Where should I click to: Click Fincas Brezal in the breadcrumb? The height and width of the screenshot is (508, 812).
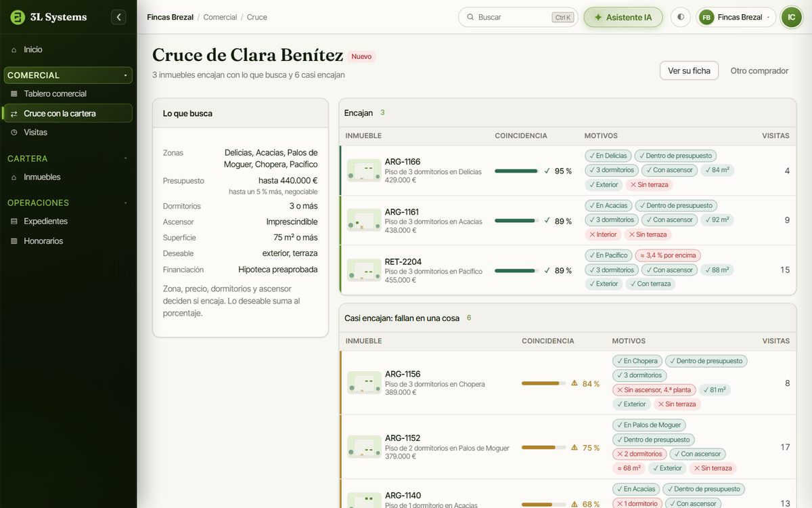click(170, 17)
